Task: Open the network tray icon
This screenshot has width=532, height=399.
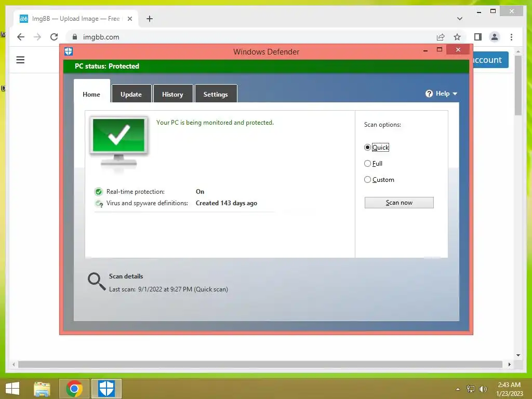Action: 471,389
